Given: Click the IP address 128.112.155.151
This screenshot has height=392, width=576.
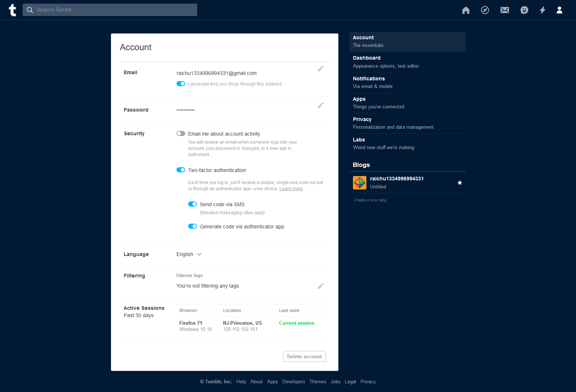Looking at the screenshot, I should [240, 329].
